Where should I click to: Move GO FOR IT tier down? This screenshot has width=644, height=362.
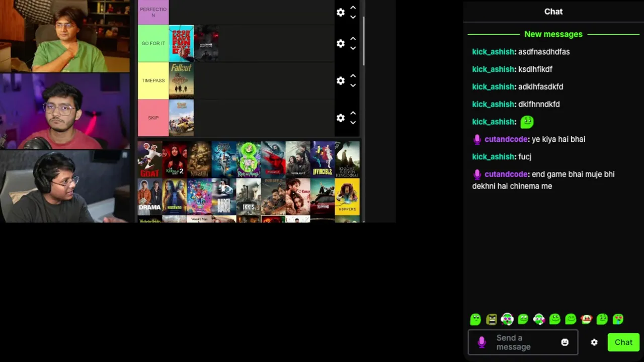(353, 48)
